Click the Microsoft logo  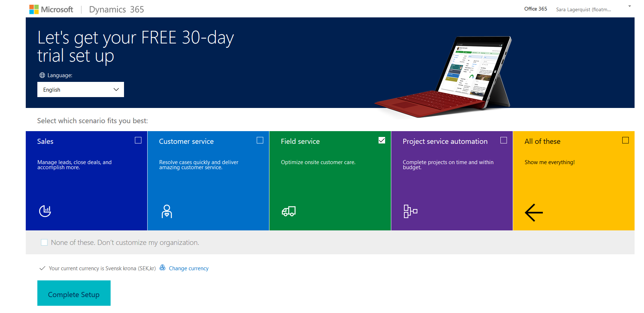click(51, 9)
